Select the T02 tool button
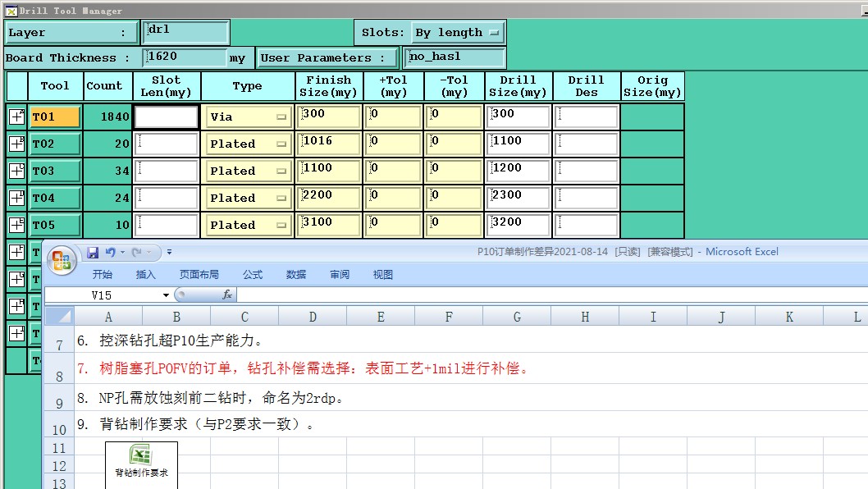Image resolution: width=868 pixels, height=489 pixels. [55, 144]
